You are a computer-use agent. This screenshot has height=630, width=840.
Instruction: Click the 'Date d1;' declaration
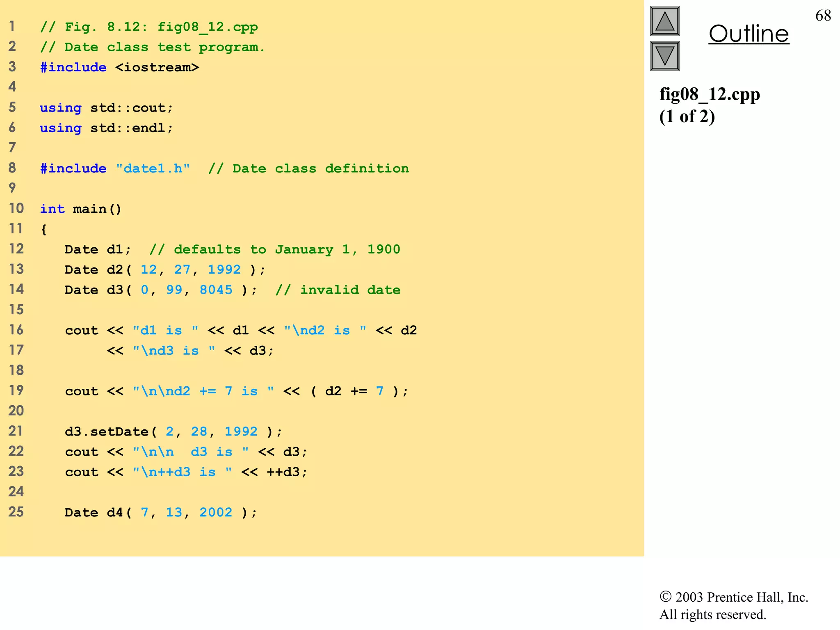pos(98,249)
